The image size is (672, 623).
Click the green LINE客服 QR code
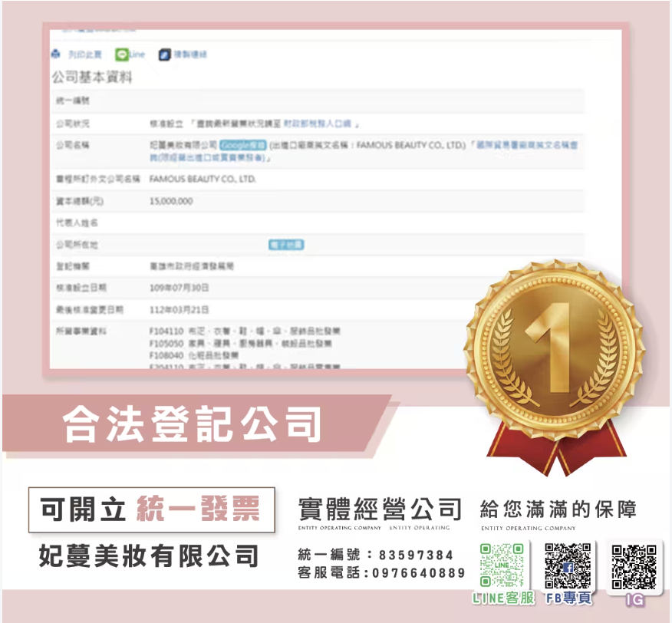502,566
